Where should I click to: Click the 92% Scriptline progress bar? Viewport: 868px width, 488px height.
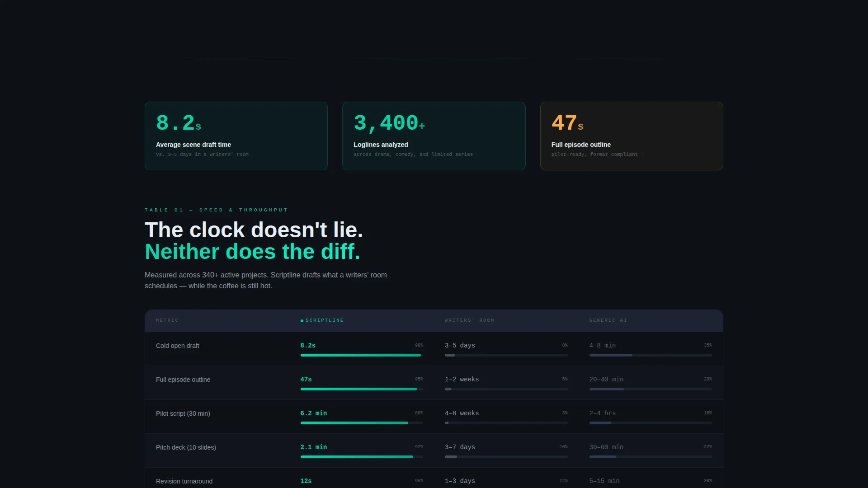(x=362, y=457)
